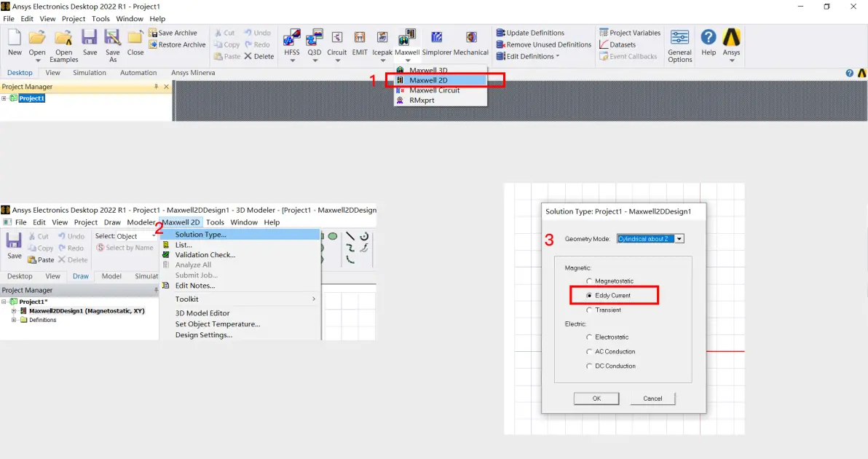Insert an HFSS design from the ribbon
This screenshot has width=868, height=459.
click(x=292, y=42)
